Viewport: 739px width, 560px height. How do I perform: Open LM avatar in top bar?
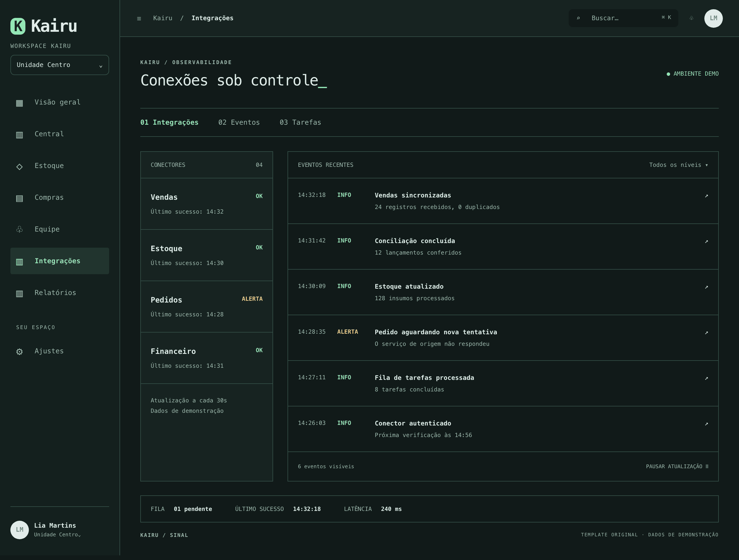tap(713, 18)
